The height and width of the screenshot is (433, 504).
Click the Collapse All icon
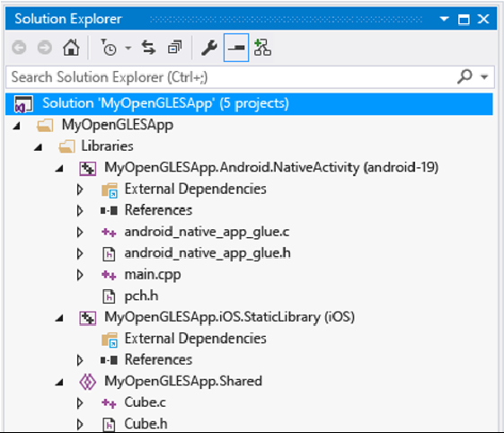click(x=175, y=48)
